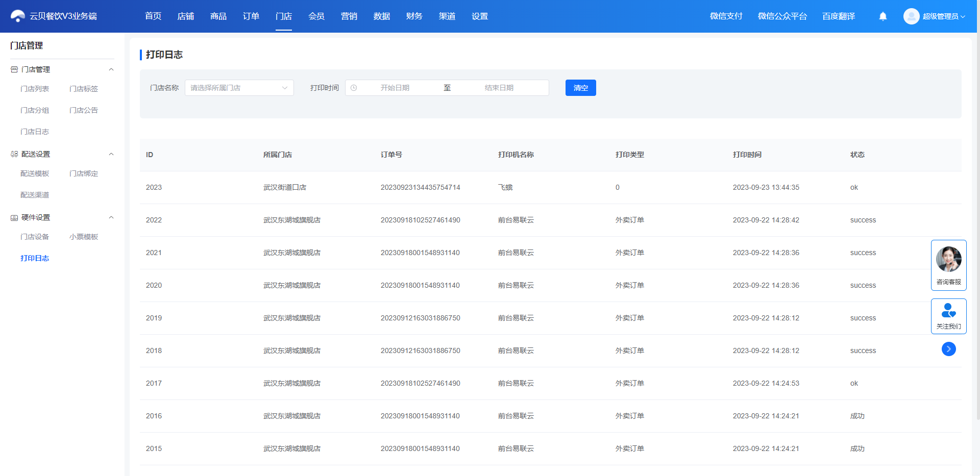
Task: Collapse the 门店管理 sidebar group
Action: click(x=111, y=69)
